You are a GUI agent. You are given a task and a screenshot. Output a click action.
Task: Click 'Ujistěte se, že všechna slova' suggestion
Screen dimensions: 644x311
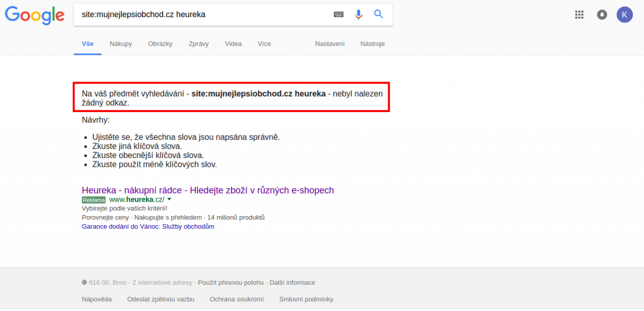[x=186, y=137]
